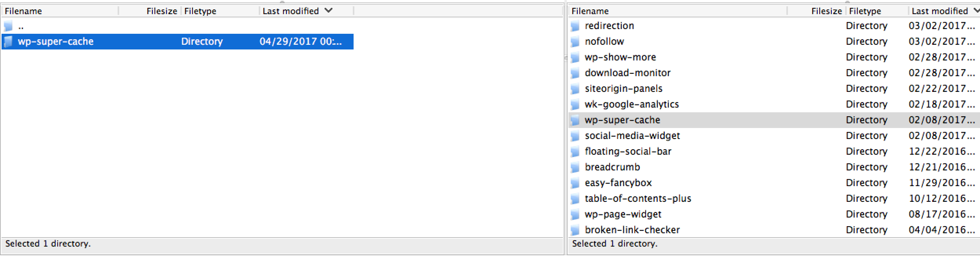Select table-of-contents-plus directory row
Viewport: 980px width, 256px height.
coord(774,199)
